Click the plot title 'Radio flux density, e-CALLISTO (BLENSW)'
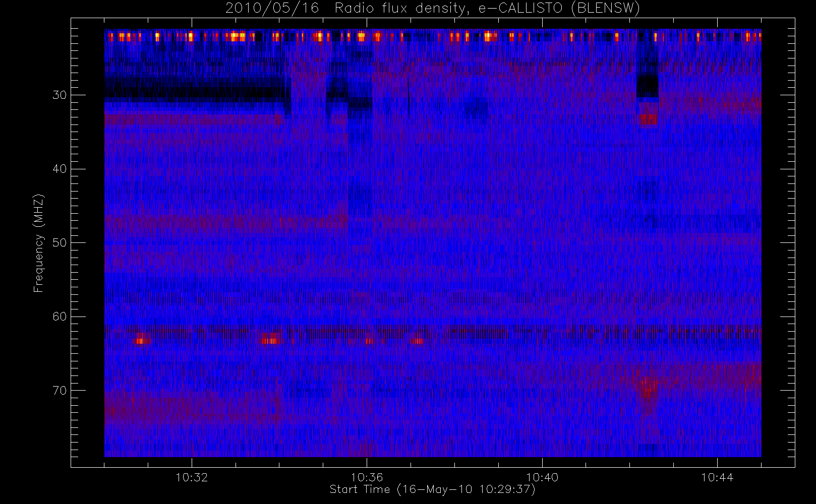 (487, 9)
